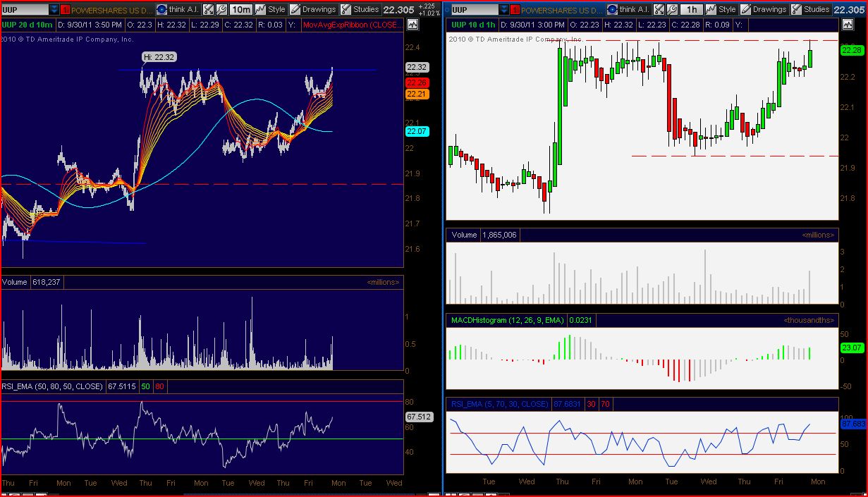The image size is (868, 497).
Task: Change the 1h timeframe on right chart
Action: click(x=692, y=9)
